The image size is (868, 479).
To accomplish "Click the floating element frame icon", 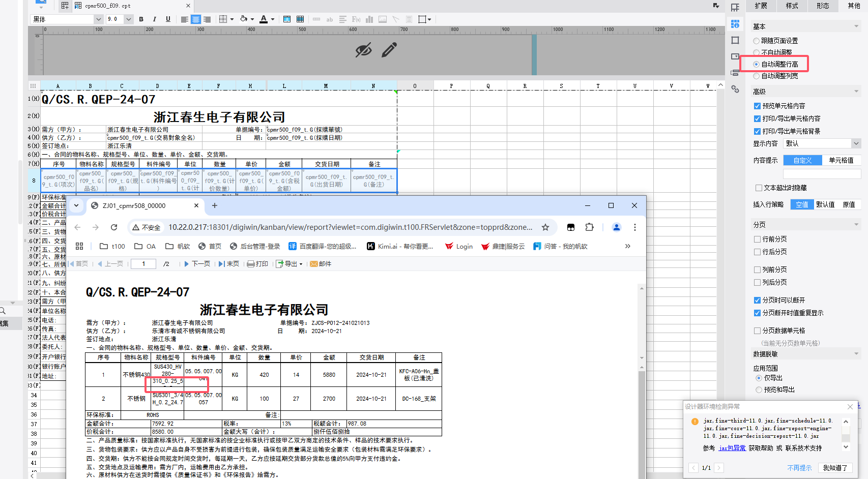I will (422, 19).
